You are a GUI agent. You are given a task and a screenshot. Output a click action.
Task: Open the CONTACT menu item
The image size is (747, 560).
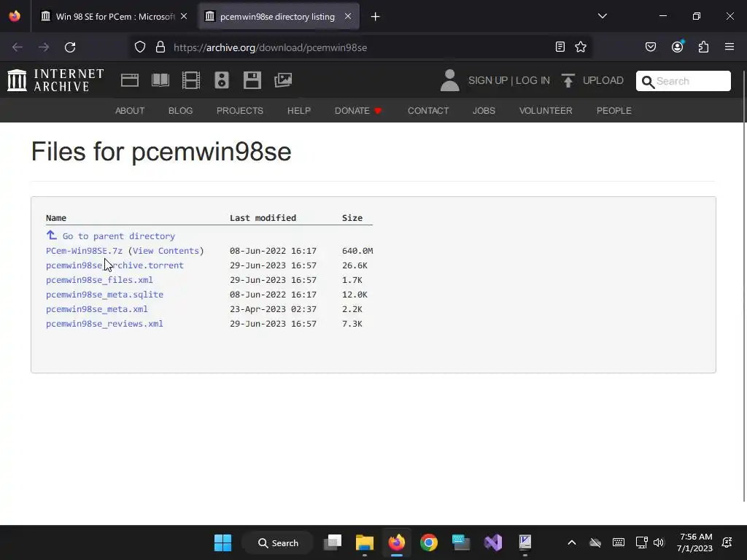pyautogui.click(x=427, y=111)
